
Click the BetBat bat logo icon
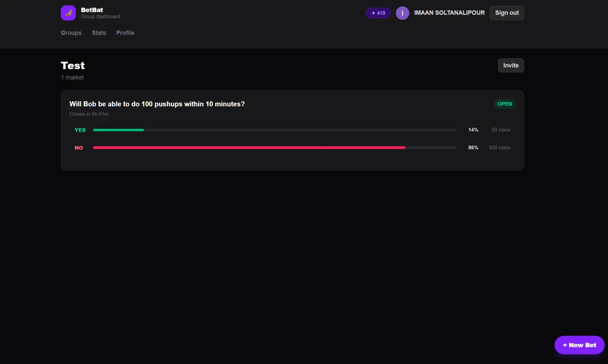point(68,13)
